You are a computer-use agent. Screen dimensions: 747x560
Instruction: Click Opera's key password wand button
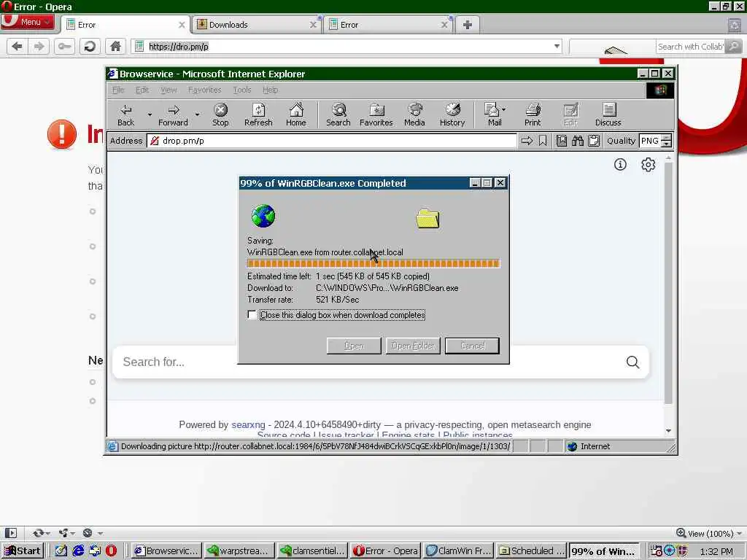pos(64,46)
